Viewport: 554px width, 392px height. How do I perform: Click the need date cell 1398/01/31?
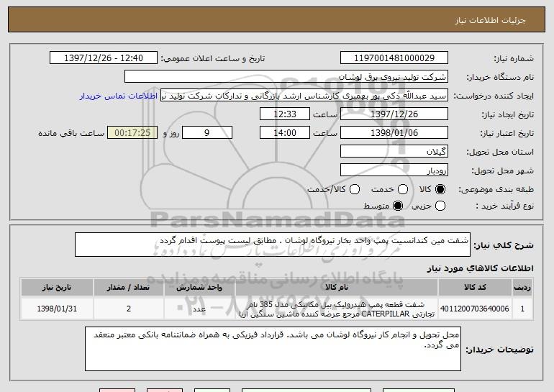click(x=57, y=309)
